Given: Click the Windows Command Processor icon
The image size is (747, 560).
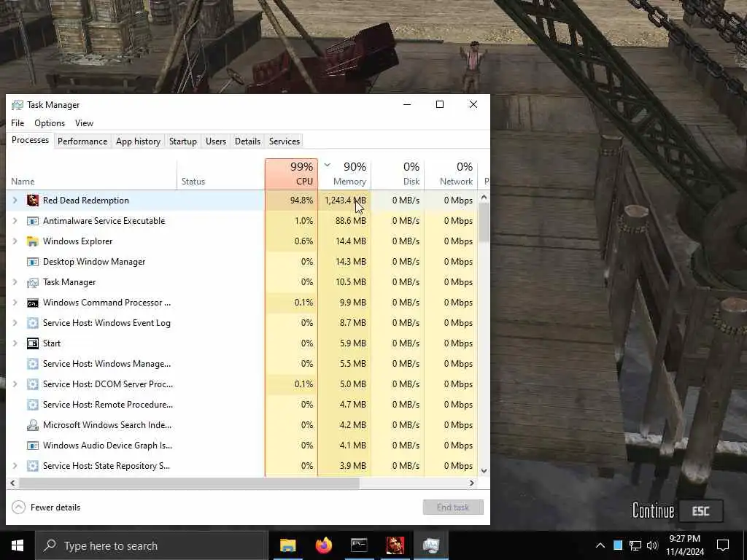Looking at the screenshot, I should click(x=32, y=303).
